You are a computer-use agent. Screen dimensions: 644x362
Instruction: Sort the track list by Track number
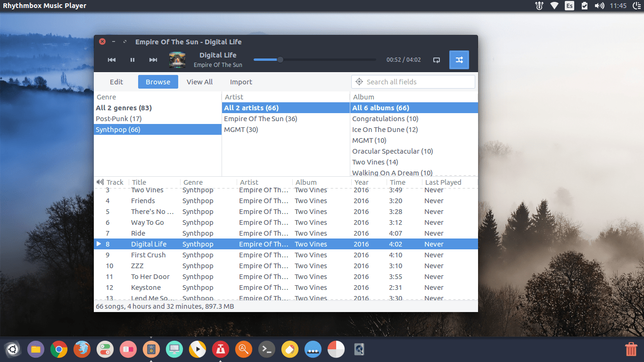pyautogui.click(x=115, y=182)
